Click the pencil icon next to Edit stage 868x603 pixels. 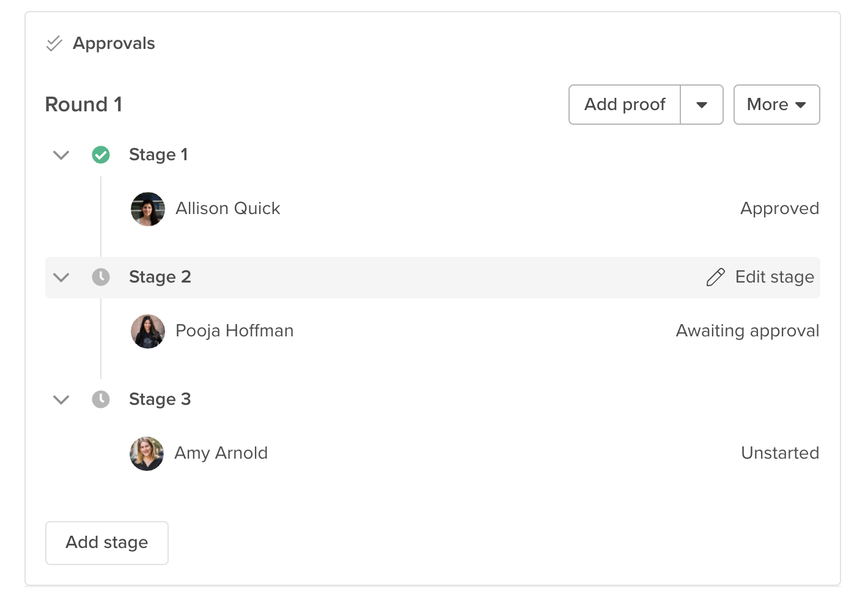click(716, 277)
